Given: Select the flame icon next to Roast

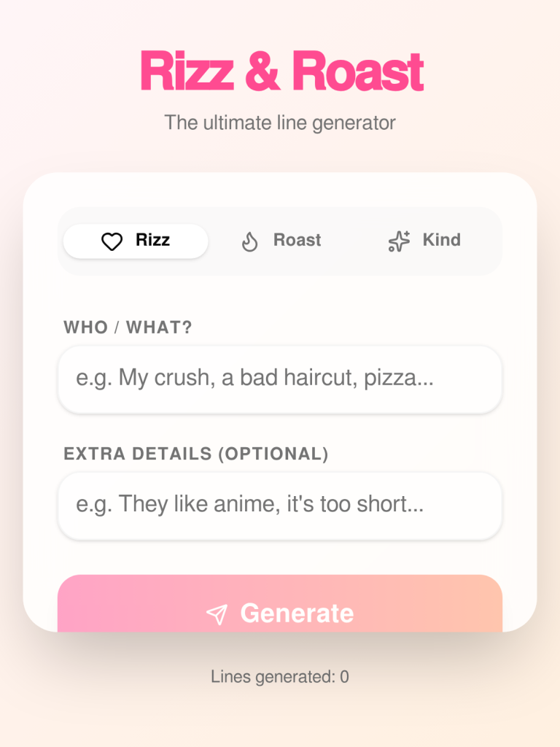Looking at the screenshot, I should pyautogui.click(x=249, y=240).
